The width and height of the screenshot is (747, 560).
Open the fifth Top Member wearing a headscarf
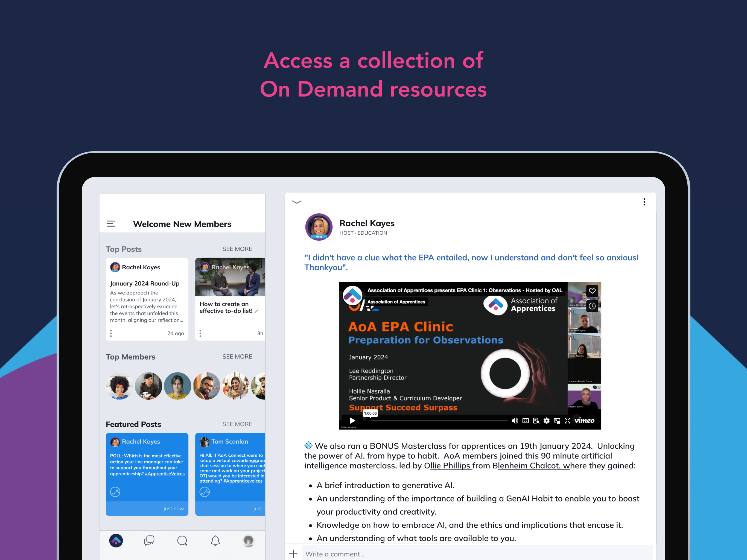coord(235,386)
